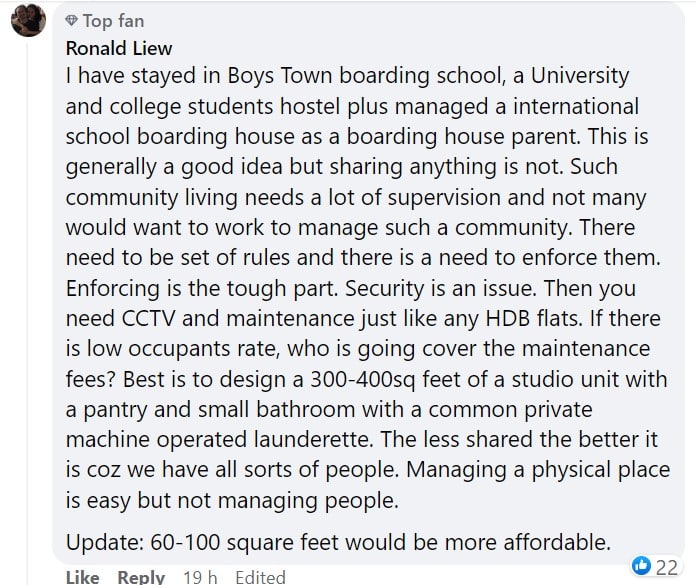Click the vertical thread line below avatar
Screen dimensions: 696x585
point(27,311)
